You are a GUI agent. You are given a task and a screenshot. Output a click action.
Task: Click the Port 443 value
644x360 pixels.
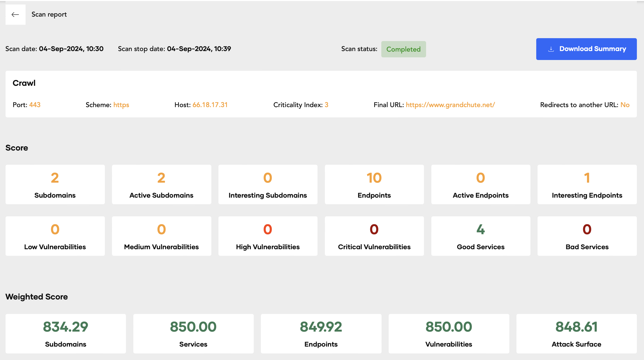35,105
